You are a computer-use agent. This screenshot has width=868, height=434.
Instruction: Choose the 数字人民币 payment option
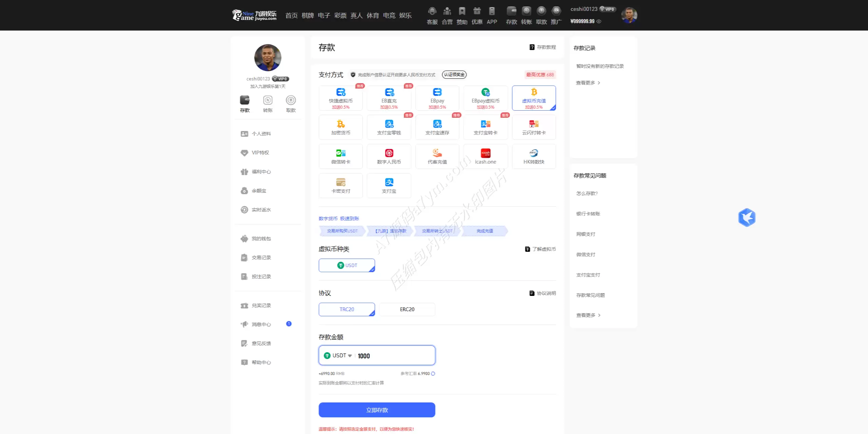389,156
